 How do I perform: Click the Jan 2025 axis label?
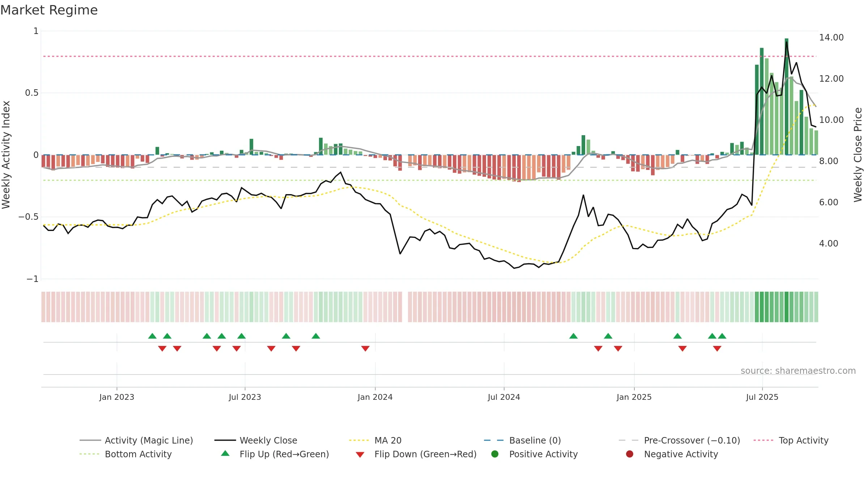(x=634, y=397)
